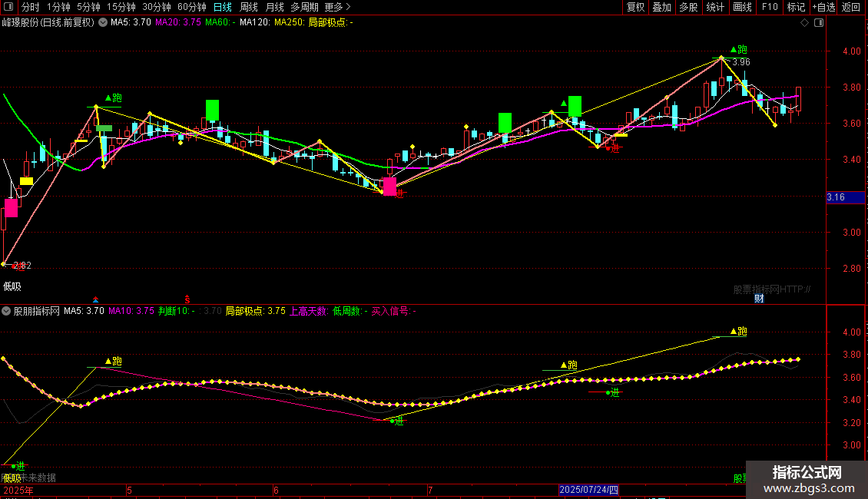
Task: Click the green MA60 label
Action: point(220,23)
